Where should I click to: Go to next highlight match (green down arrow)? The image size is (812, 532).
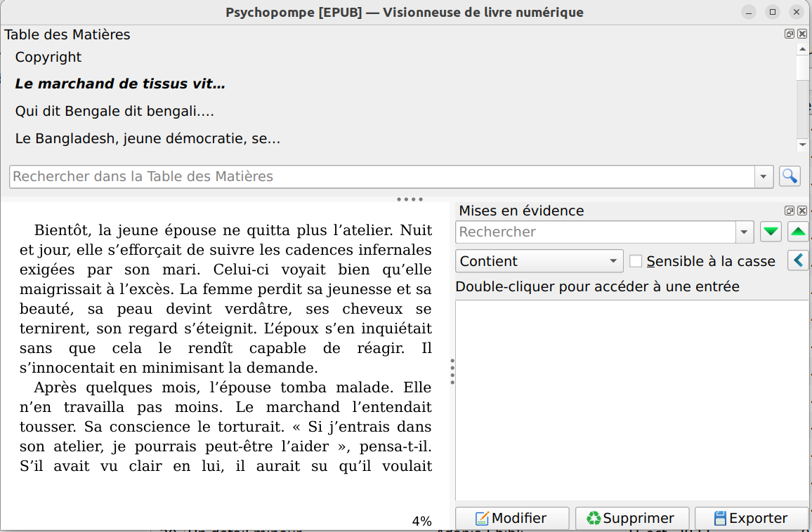tap(771, 232)
